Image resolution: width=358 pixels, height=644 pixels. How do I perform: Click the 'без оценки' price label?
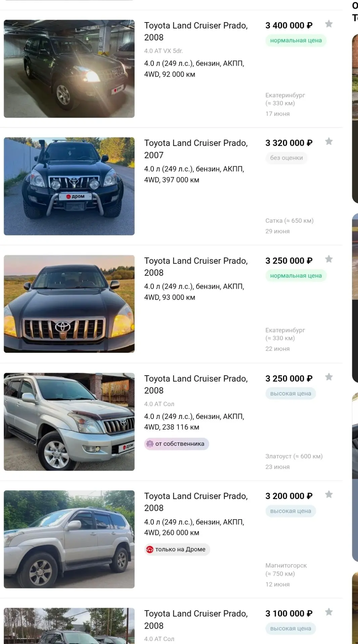click(x=286, y=158)
